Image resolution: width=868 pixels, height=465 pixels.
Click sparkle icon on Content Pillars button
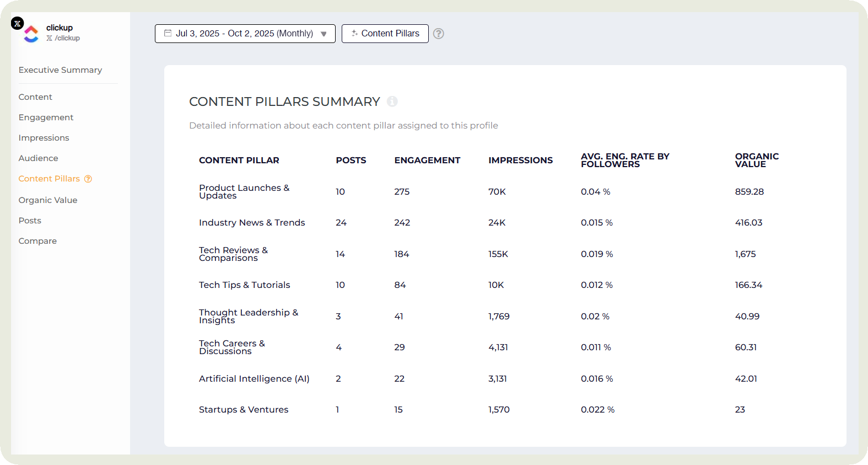click(354, 33)
